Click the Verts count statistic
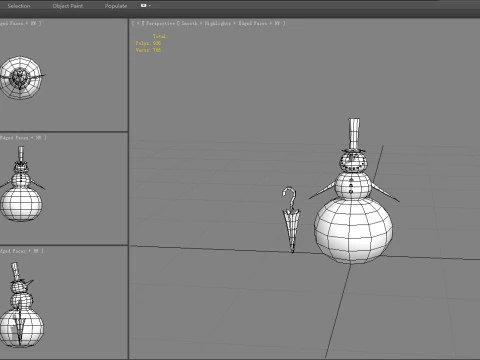Viewport: 480px width, 360px height. (x=148, y=50)
